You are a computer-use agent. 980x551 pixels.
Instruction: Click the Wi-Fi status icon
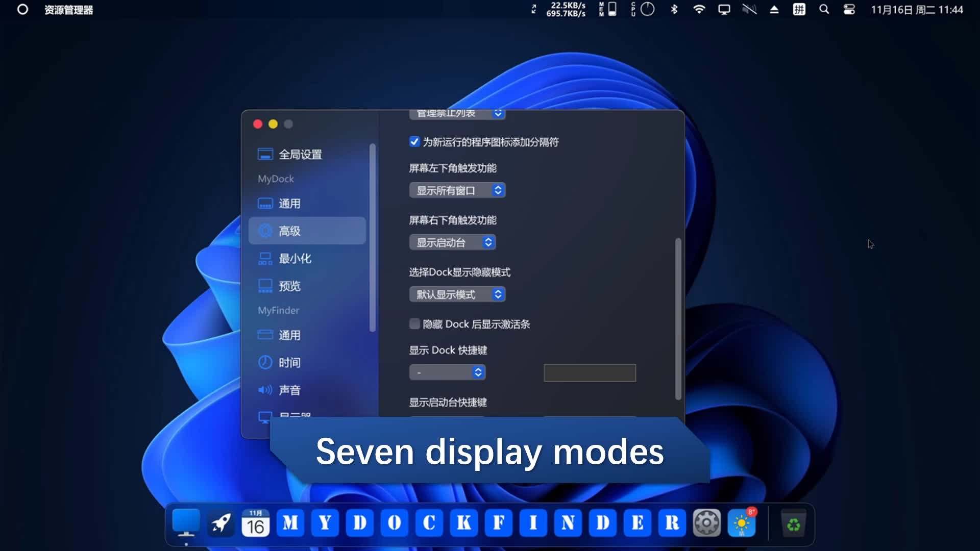(x=699, y=10)
